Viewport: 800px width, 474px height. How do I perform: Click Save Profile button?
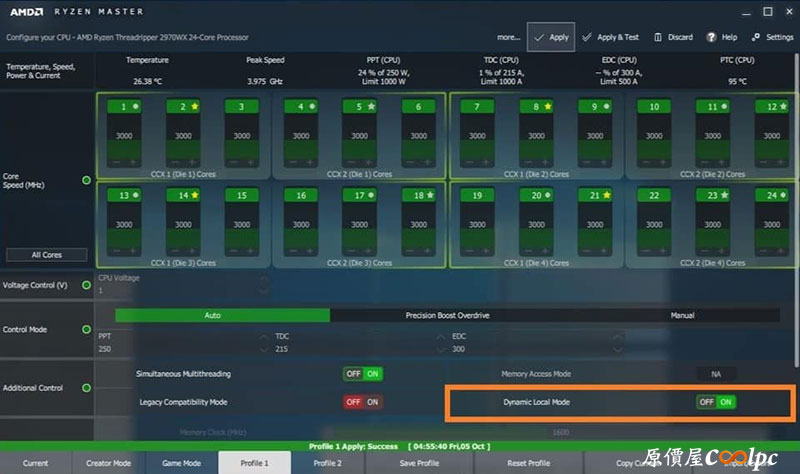point(419,463)
